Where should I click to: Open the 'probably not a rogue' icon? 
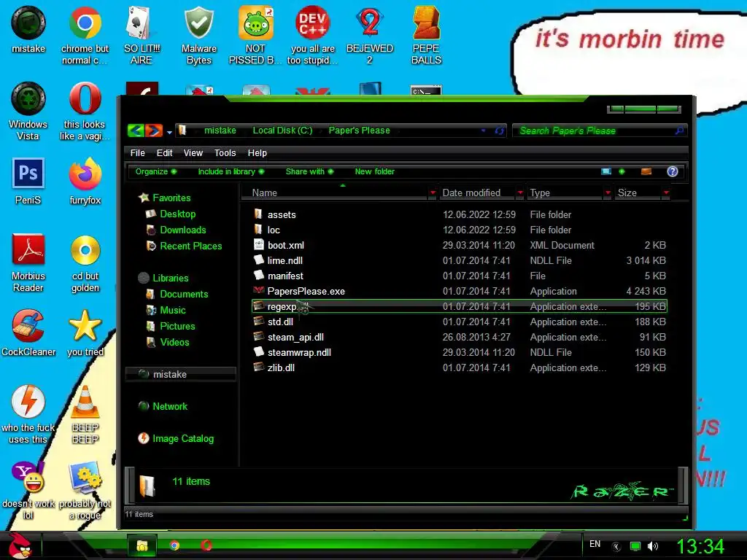coord(85,491)
